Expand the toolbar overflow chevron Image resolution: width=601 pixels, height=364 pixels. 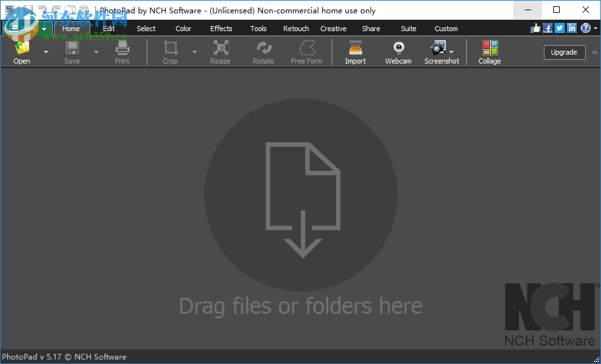pyautogui.click(x=595, y=53)
